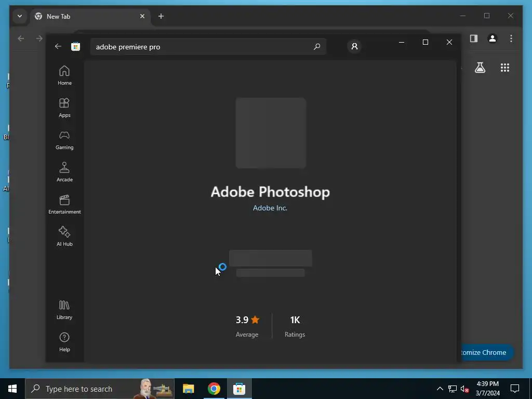Show hidden system tray icons
The height and width of the screenshot is (399, 532).
(x=440, y=389)
